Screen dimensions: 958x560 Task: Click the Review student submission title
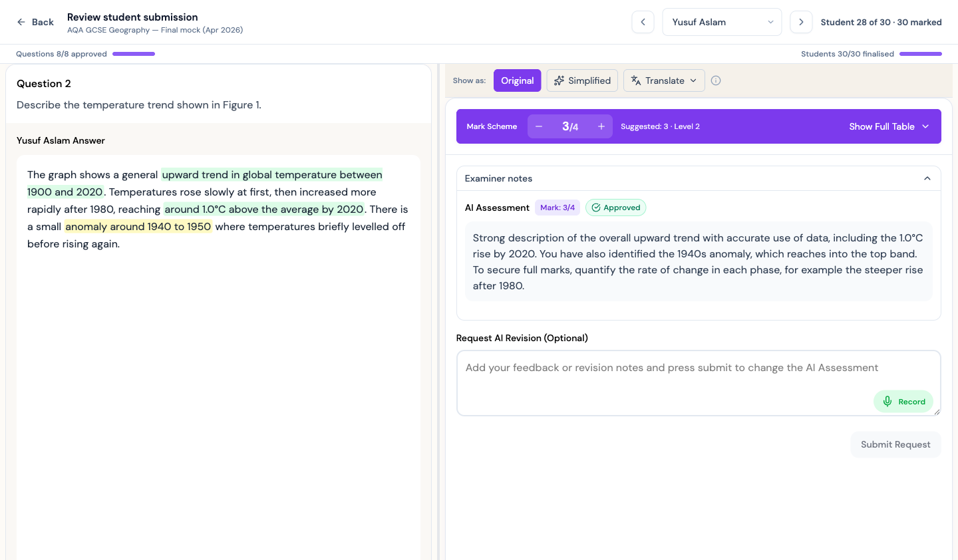[132, 17]
